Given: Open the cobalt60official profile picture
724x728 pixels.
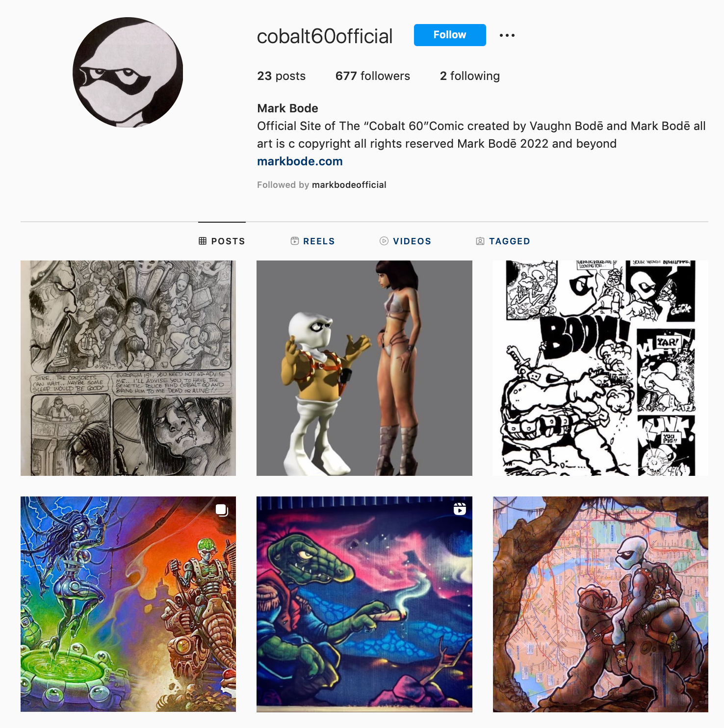Looking at the screenshot, I should click(x=128, y=73).
